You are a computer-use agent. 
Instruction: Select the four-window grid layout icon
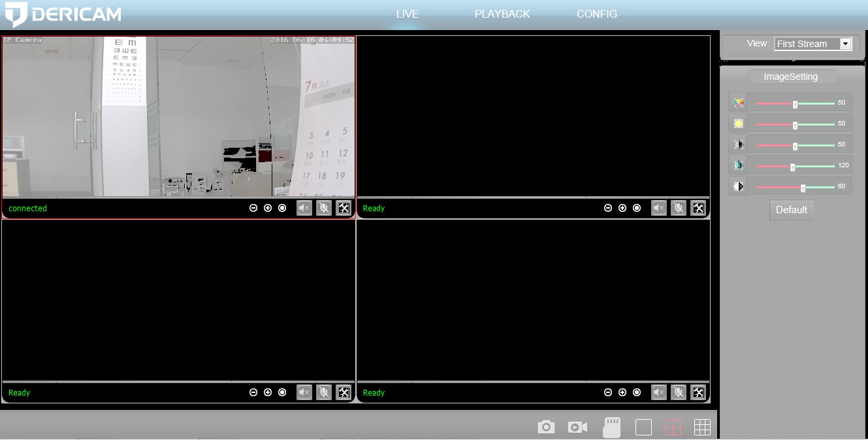coord(673,428)
